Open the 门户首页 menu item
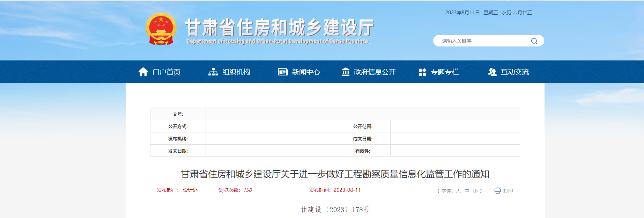This screenshot has height=218, width=644. (166, 72)
